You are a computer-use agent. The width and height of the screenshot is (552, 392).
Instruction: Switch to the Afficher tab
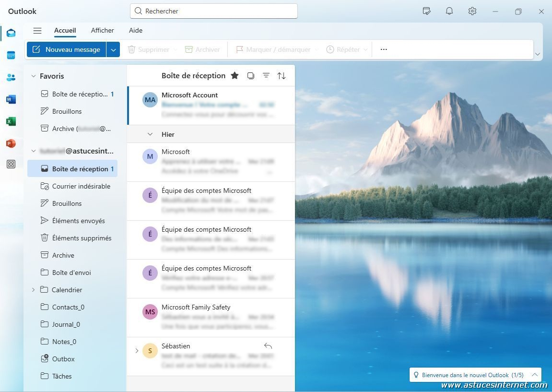pos(103,31)
